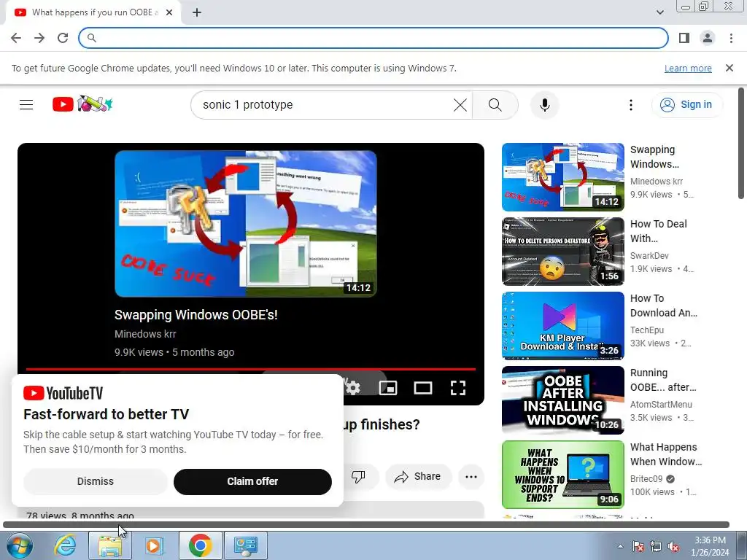Open the tab search dropdown
Viewport: 747px width, 560px height.
pos(659,12)
